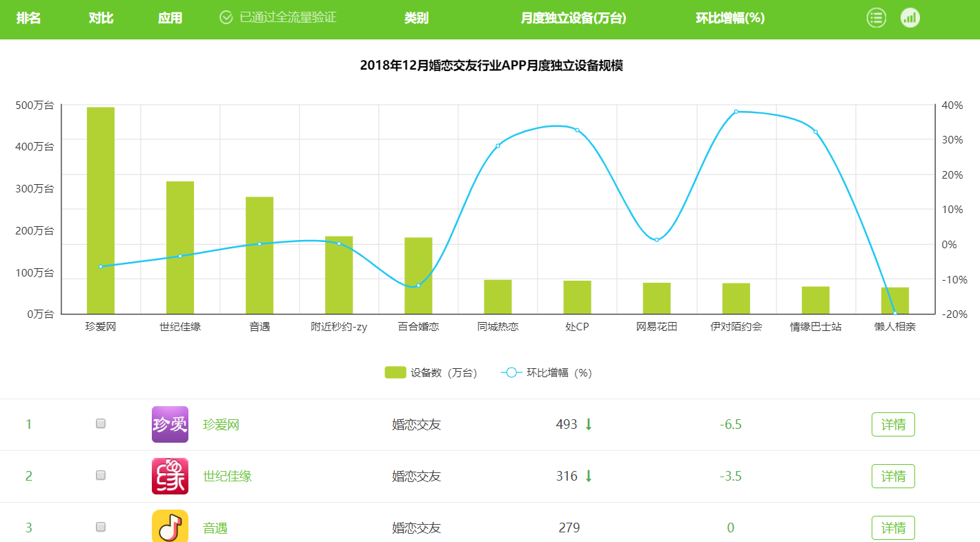Click the down arrow beside 493
Screen dimensions: 980x542
(589, 424)
